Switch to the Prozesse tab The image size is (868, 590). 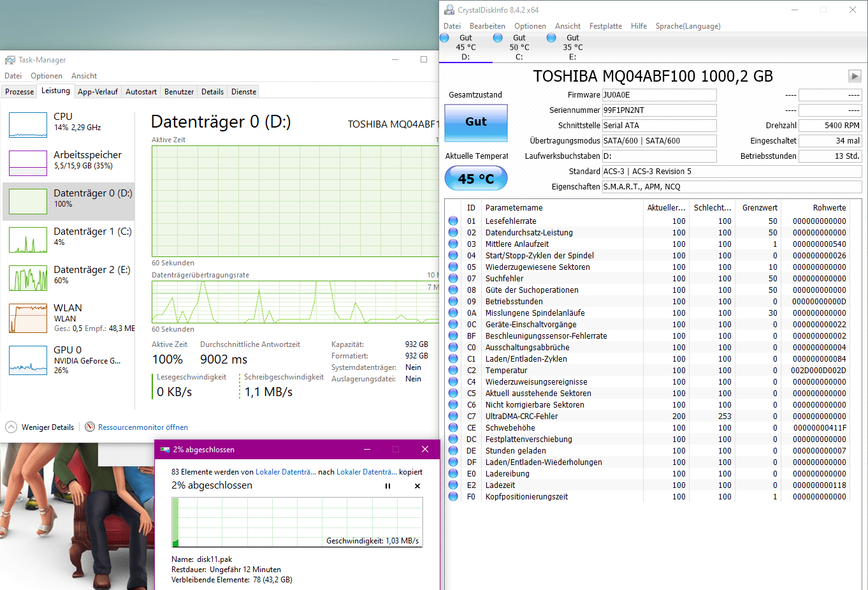click(19, 92)
